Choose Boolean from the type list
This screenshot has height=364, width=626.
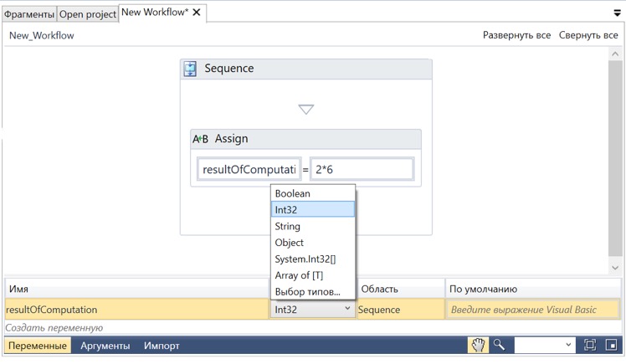click(x=293, y=193)
